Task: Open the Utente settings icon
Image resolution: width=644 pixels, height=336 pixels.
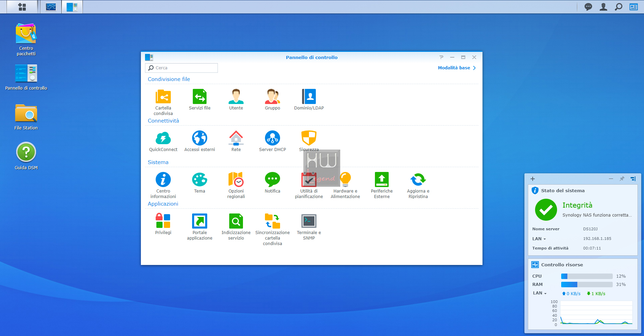Action: 236,96
